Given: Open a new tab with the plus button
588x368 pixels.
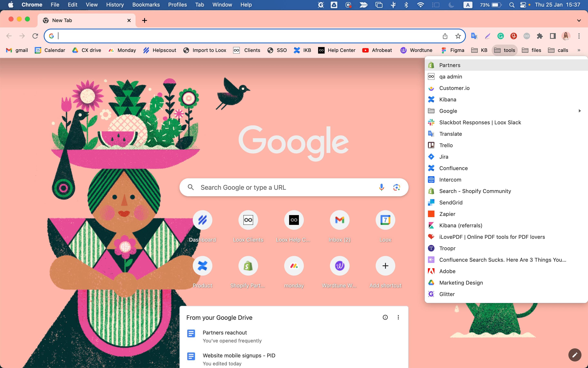Looking at the screenshot, I should pos(145,20).
